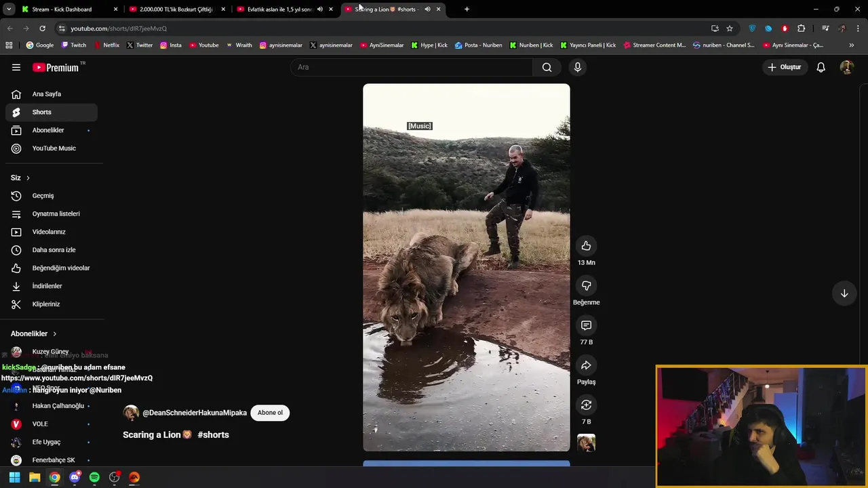Dislike the Short (Beğenme)

(x=586, y=286)
